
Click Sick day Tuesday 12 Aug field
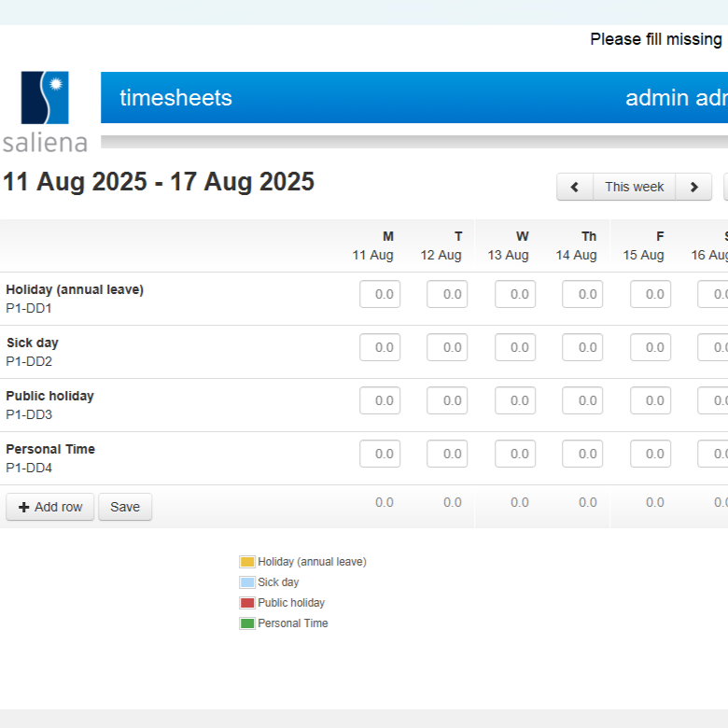tap(447, 347)
